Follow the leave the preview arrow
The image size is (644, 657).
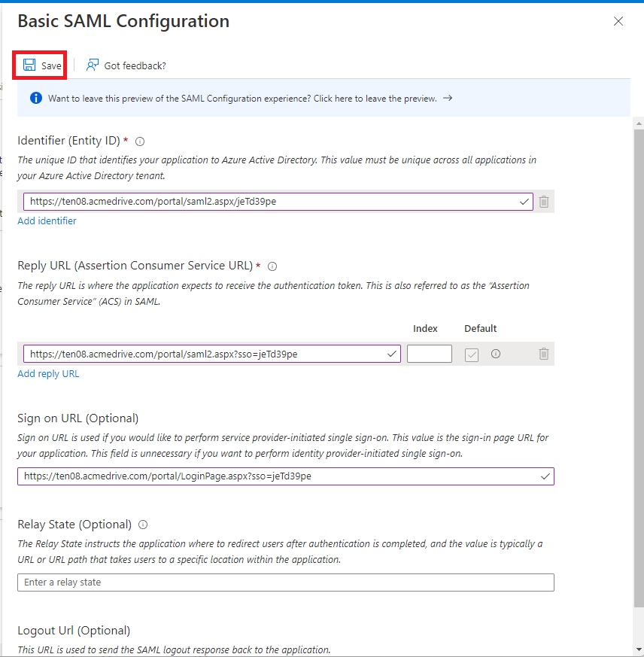(448, 98)
